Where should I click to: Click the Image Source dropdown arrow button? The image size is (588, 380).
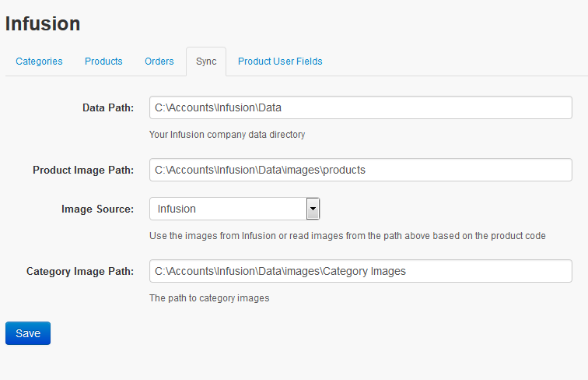(x=313, y=209)
